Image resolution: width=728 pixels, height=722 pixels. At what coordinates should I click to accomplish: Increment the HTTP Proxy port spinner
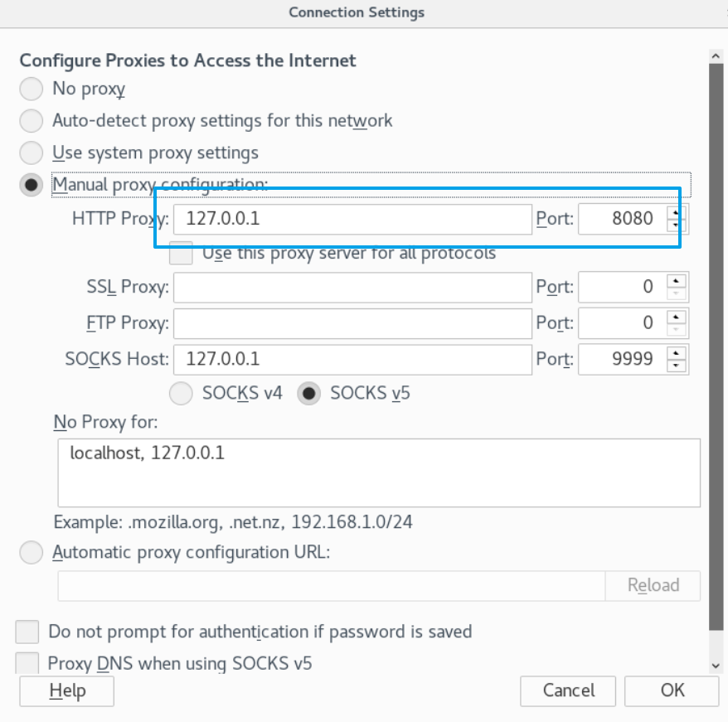(677, 213)
